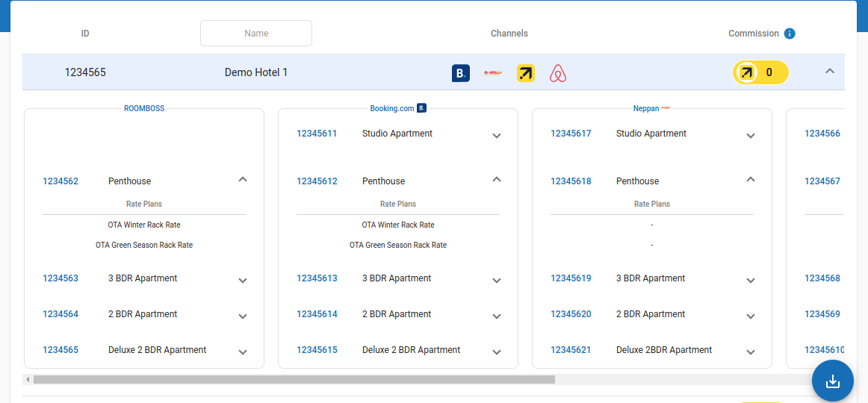Image resolution: width=868 pixels, height=403 pixels.
Task: Focus the Name filter input field
Action: (255, 33)
